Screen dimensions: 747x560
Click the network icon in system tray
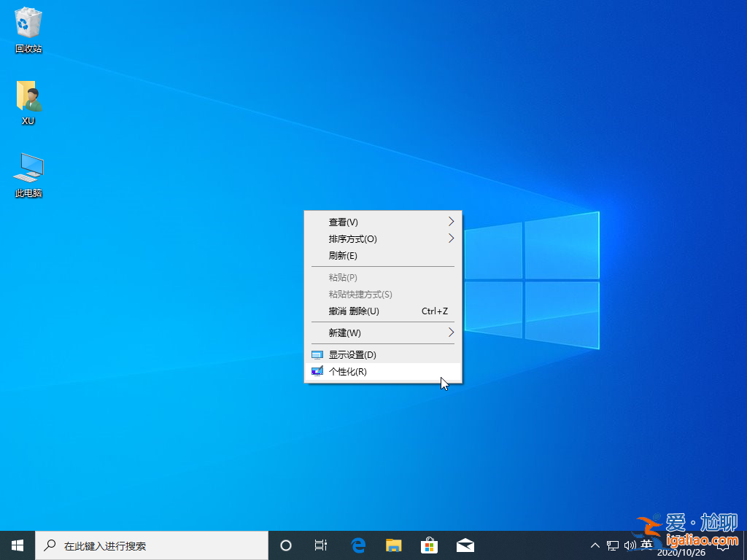click(x=613, y=545)
